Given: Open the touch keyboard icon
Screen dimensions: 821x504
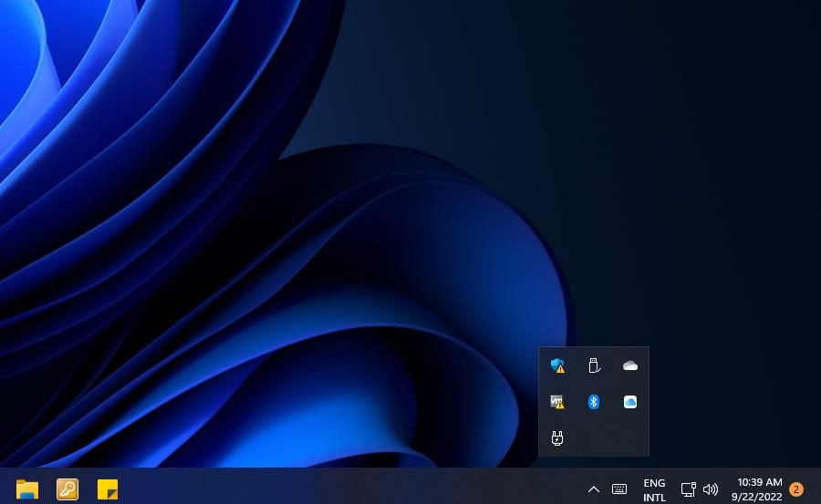Looking at the screenshot, I should pos(618,489).
